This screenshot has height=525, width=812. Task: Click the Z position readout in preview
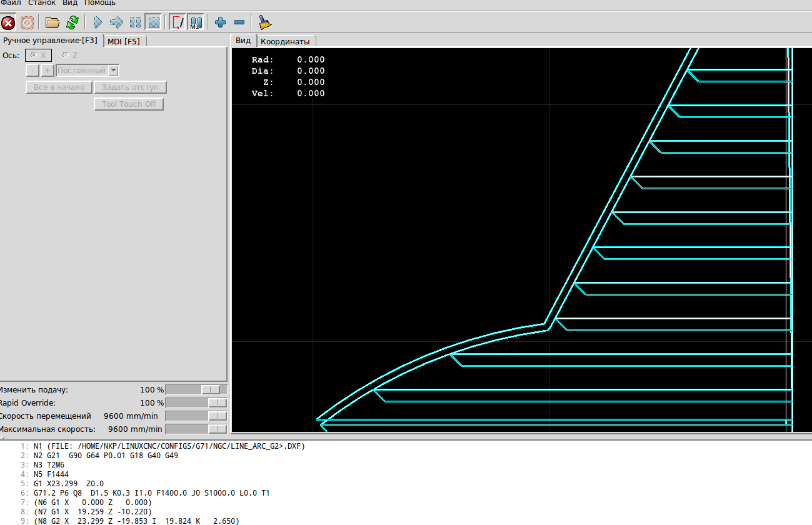click(294, 82)
